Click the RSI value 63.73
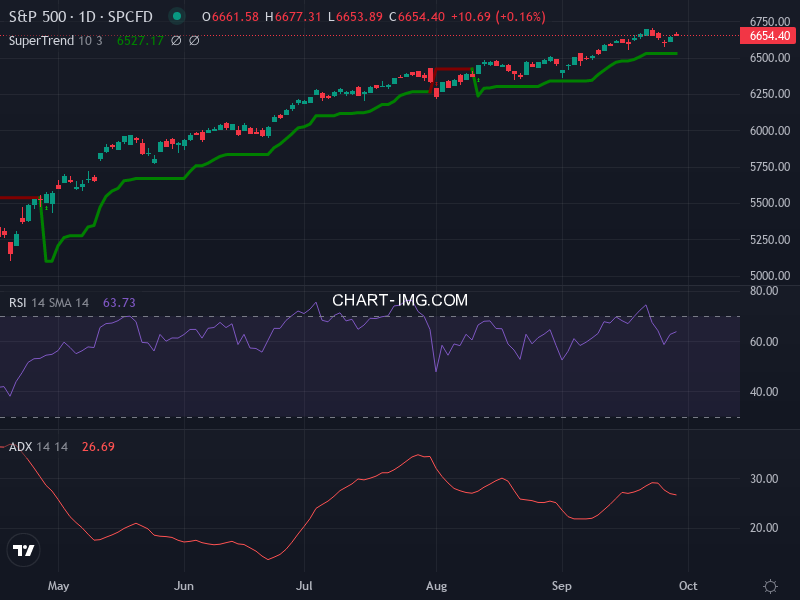Screen dimensions: 800x600 (119, 302)
